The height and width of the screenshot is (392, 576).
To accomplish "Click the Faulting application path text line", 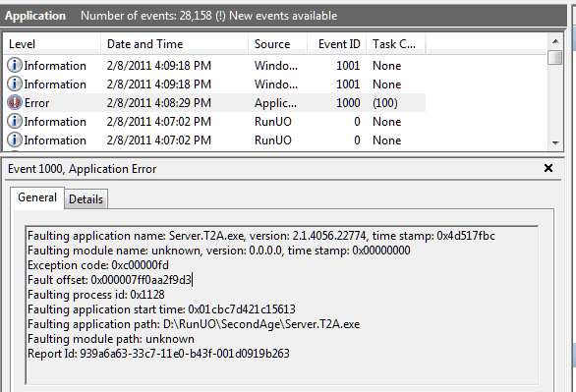I will (194, 324).
